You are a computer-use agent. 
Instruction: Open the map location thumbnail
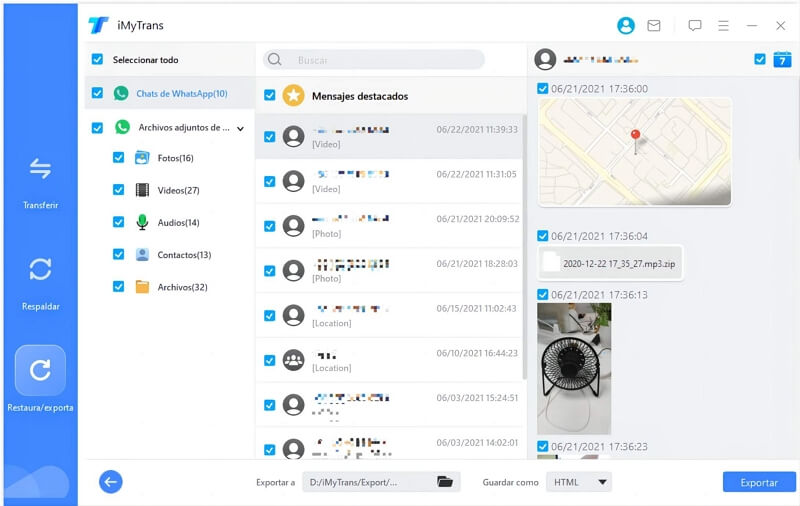[x=635, y=152]
